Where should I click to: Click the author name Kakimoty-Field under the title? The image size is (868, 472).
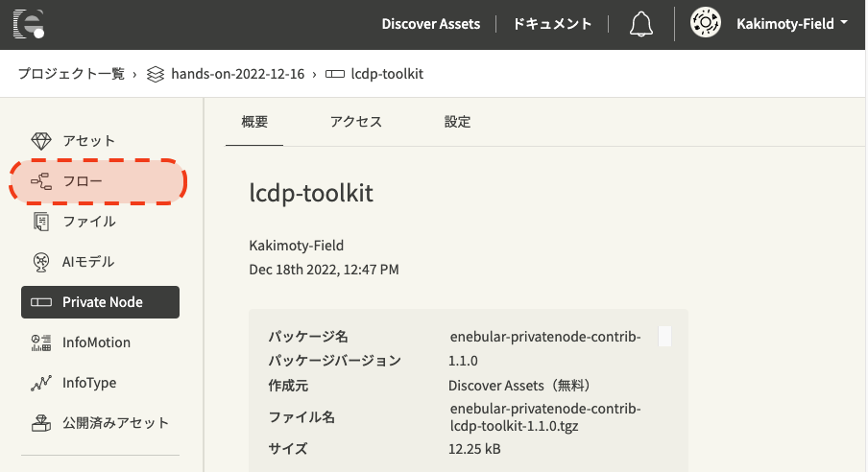coord(296,246)
